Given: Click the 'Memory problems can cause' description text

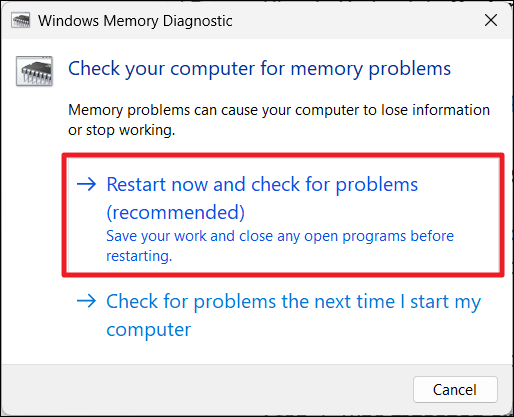Looking at the screenshot, I should point(279,110).
